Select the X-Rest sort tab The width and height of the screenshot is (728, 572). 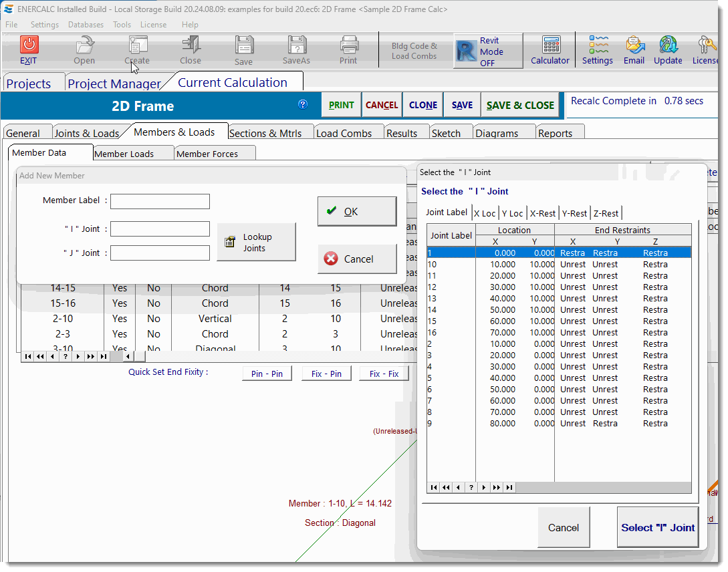[542, 213]
